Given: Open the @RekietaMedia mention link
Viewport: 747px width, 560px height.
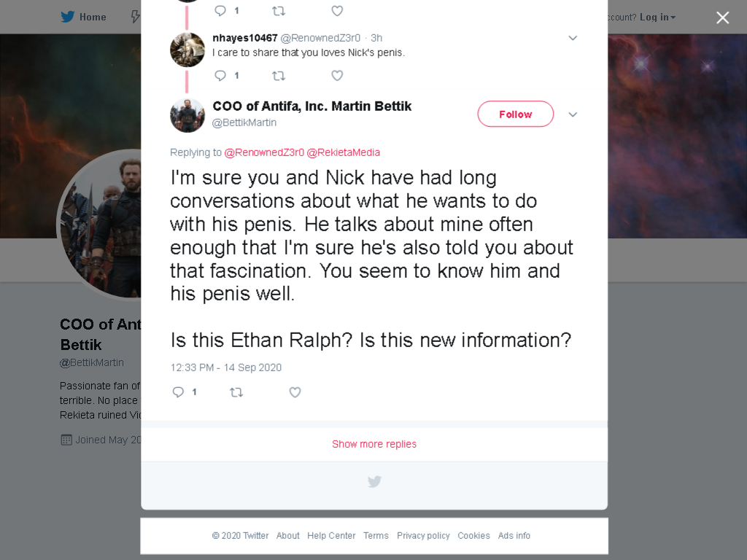Looking at the screenshot, I should point(344,152).
